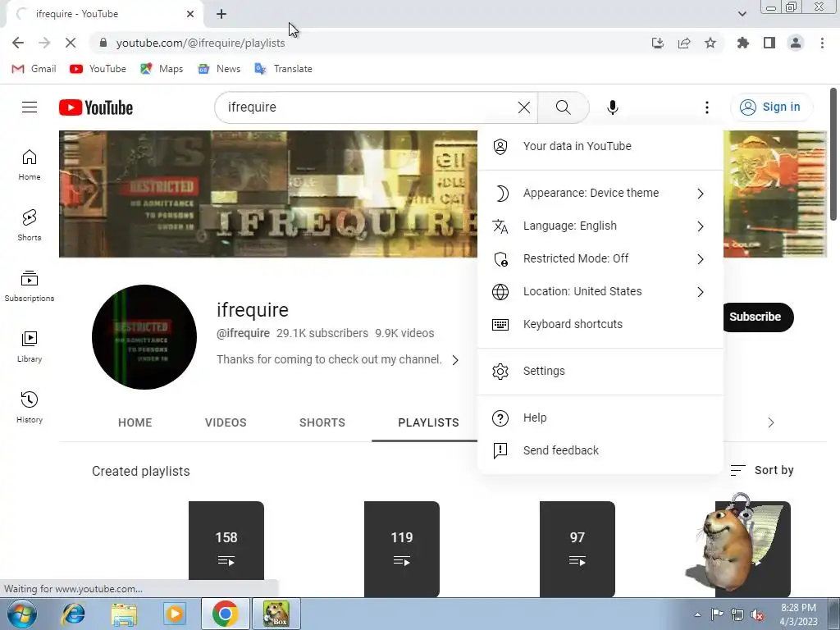Image resolution: width=840 pixels, height=630 pixels.
Task: Go to Home in the sidebar
Action: 30,164
